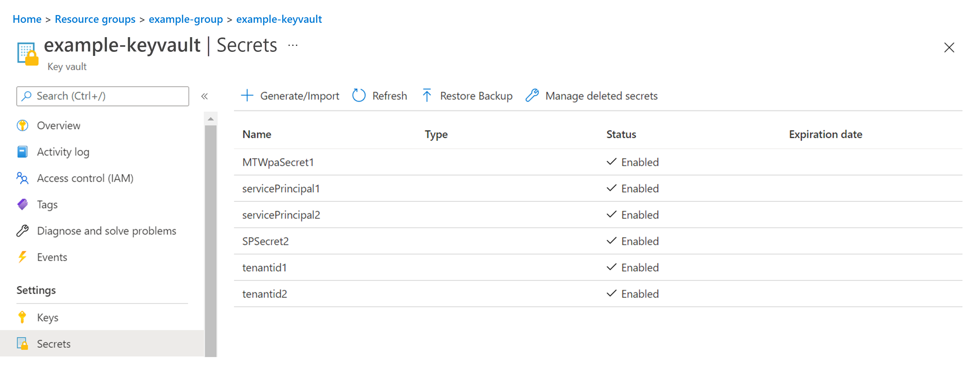
Task: Click the Manage deleted secrets wrench icon
Action: point(532,95)
